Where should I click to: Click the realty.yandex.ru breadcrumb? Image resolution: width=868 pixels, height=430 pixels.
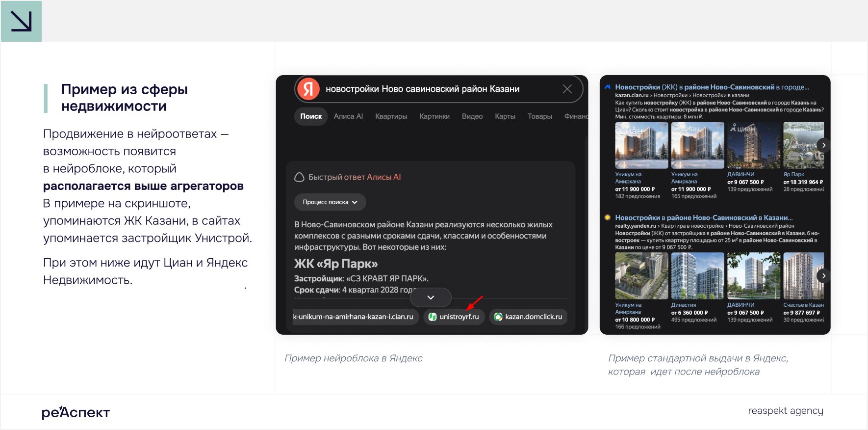(636, 226)
